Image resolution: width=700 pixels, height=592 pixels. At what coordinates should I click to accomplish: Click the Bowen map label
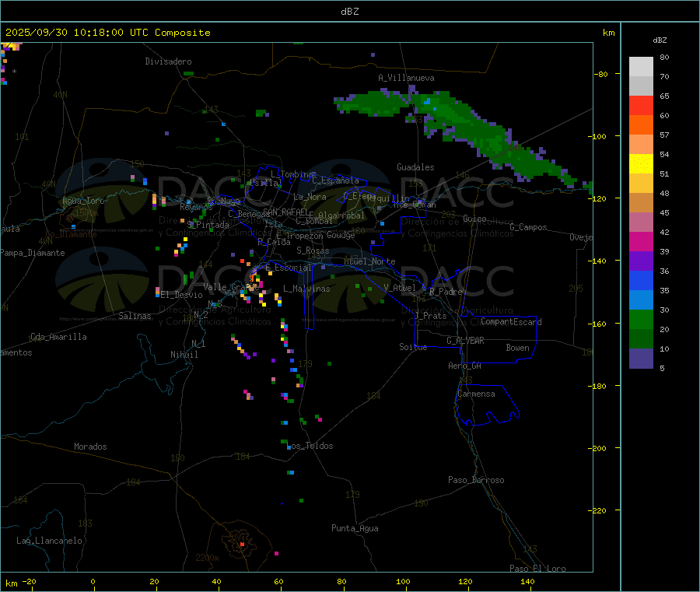pos(518,348)
